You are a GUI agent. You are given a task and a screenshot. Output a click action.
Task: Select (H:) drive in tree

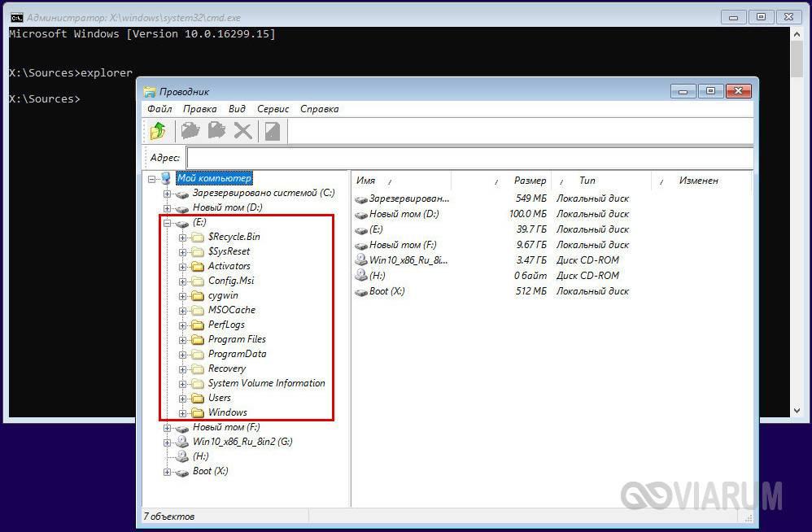pyautogui.click(x=200, y=456)
